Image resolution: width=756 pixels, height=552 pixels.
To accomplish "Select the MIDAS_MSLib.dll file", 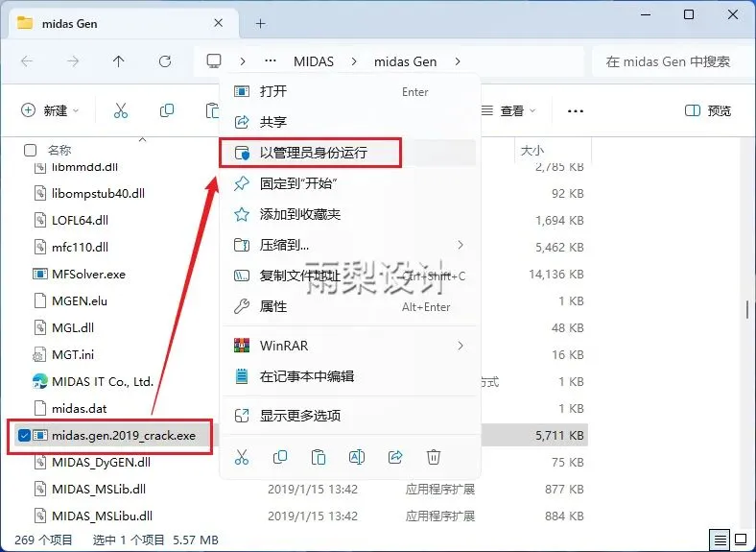I will pyautogui.click(x=99, y=490).
